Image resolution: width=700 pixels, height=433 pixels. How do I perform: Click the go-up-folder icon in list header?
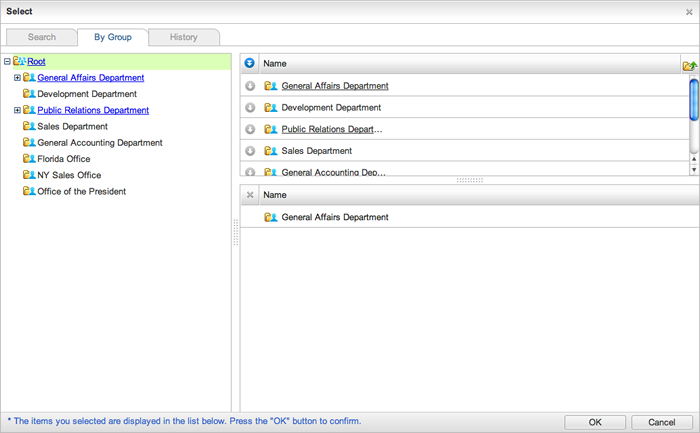pyautogui.click(x=689, y=64)
